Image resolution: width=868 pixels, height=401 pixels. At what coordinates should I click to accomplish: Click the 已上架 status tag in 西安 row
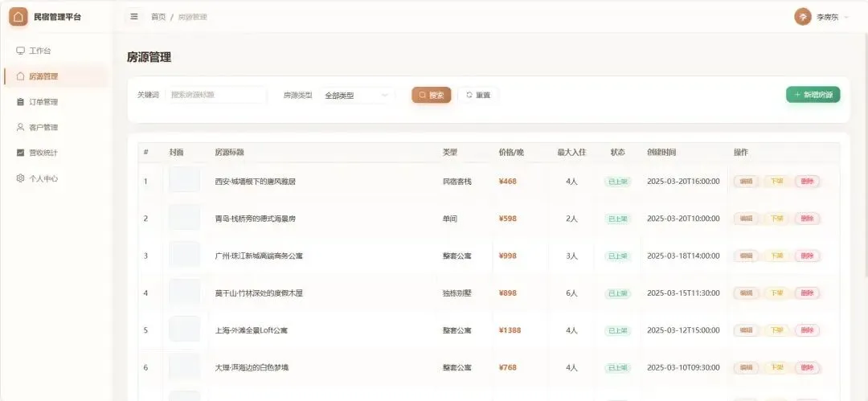click(x=618, y=182)
